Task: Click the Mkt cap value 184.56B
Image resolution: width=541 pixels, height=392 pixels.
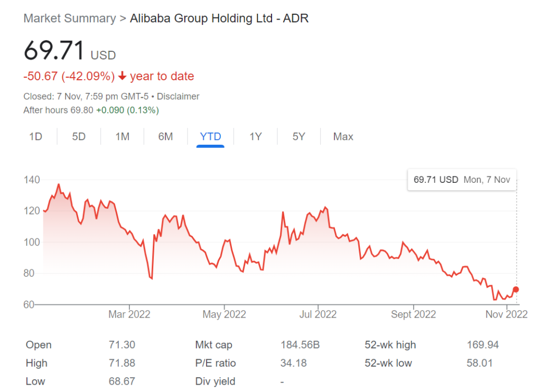Action: click(x=300, y=345)
